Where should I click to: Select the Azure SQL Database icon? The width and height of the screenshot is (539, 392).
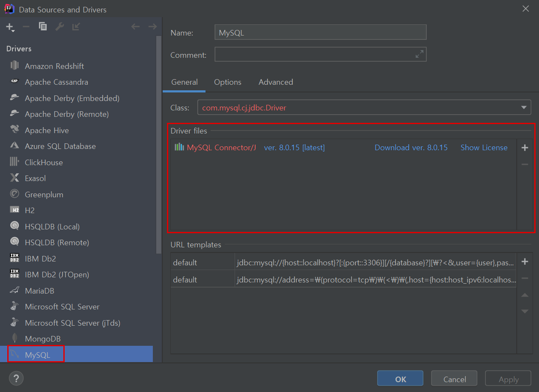click(15, 146)
